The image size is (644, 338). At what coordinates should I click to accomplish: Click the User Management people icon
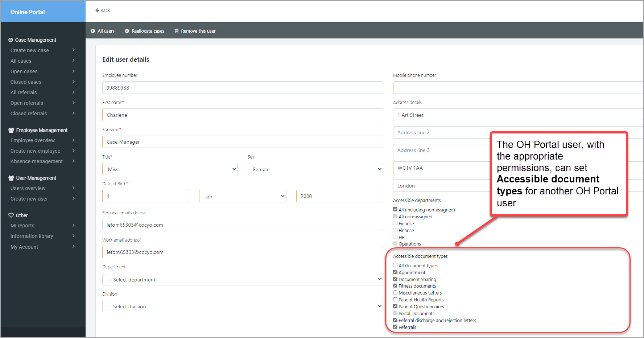pyautogui.click(x=11, y=178)
